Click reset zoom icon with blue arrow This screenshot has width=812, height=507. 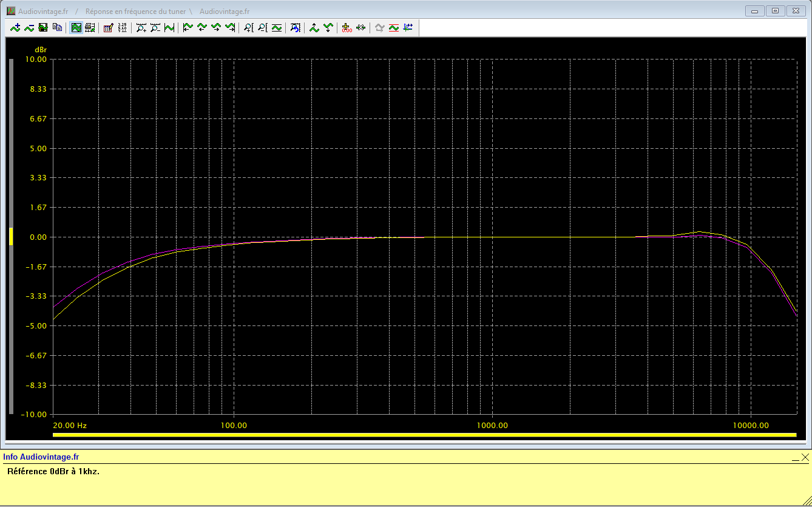295,27
